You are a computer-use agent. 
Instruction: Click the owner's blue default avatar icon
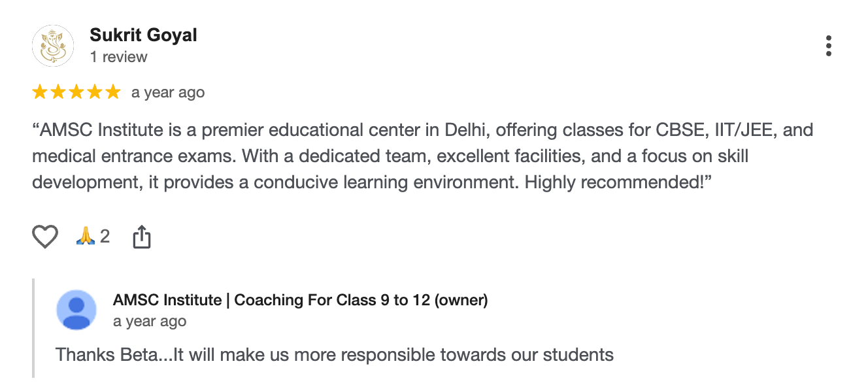[77, 310]
